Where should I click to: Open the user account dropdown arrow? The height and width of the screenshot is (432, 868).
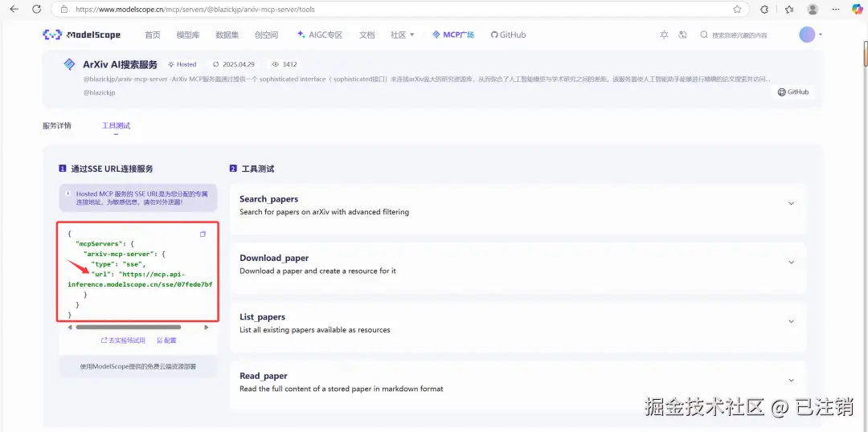point(821,35)
